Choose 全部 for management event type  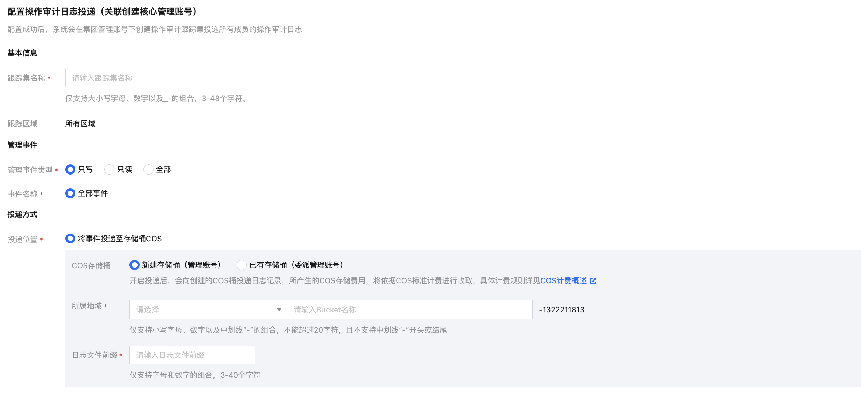coord(149,170)
